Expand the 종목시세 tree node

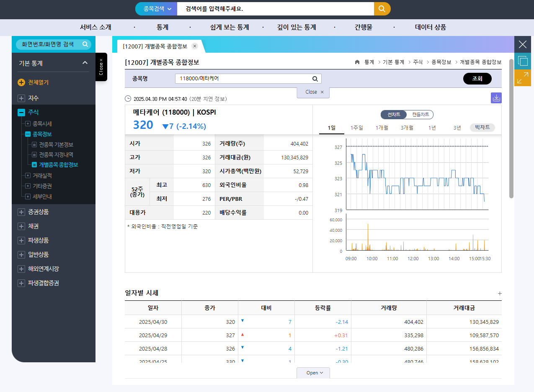28,124
